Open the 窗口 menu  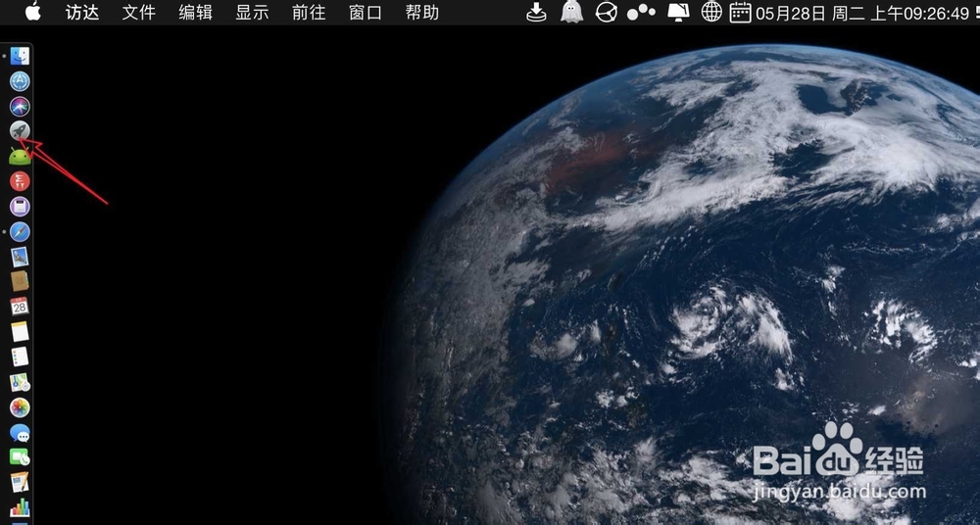click(366, 13)
